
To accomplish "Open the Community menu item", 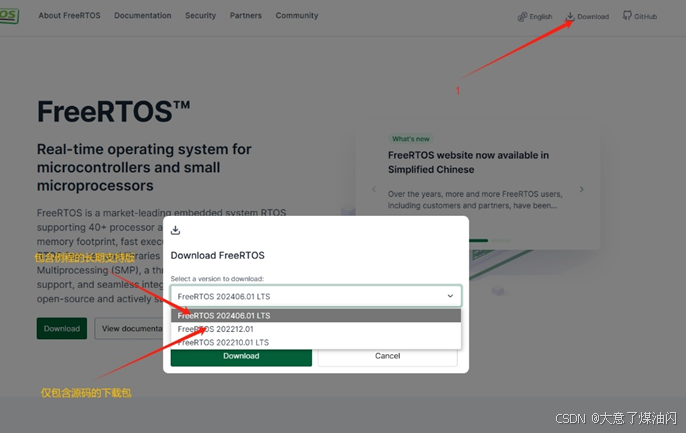I will (x=297, y=15).
